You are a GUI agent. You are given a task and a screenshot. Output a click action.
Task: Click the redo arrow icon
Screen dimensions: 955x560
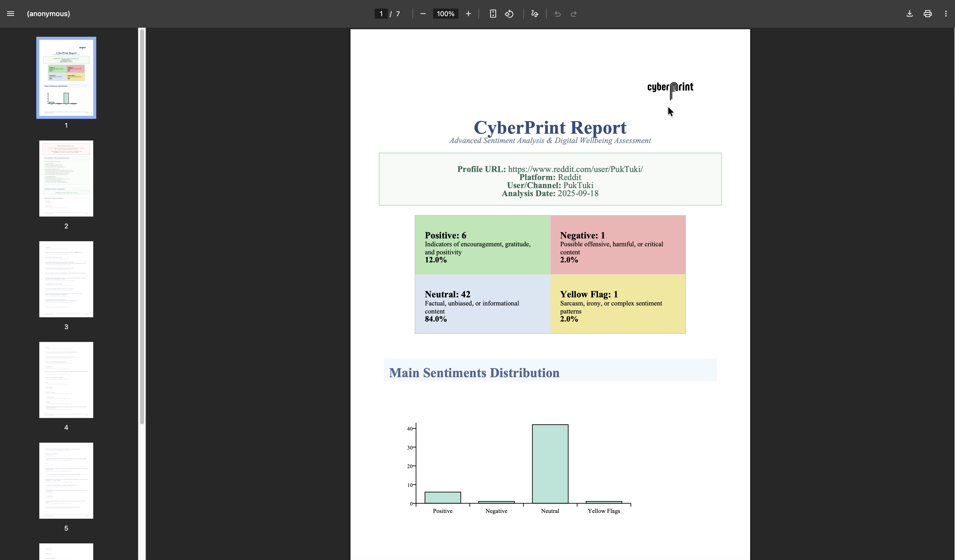574,14
